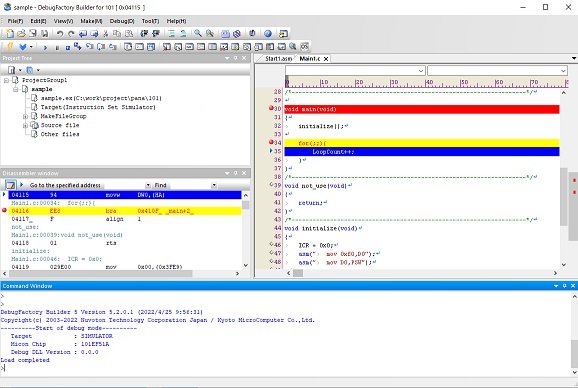The image size is (578, 388).
Task: Select the sample.ex tree item
Action: (101, 98)
